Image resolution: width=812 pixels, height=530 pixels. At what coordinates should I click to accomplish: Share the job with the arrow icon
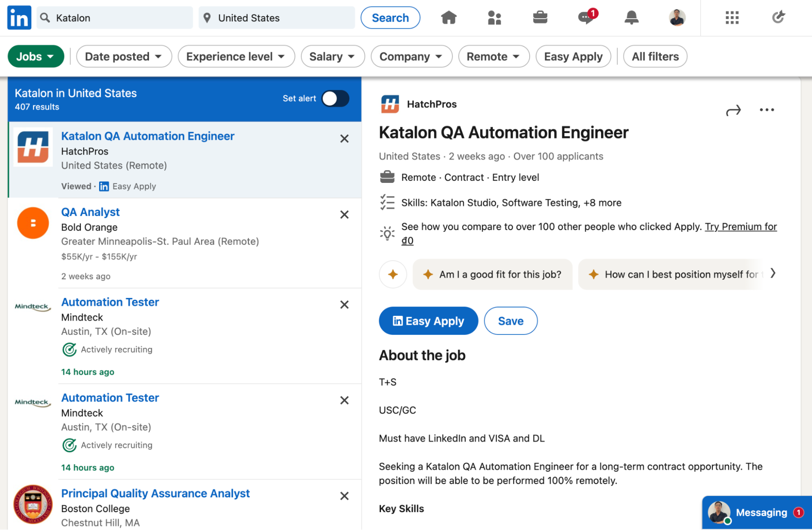pos(733,110)
